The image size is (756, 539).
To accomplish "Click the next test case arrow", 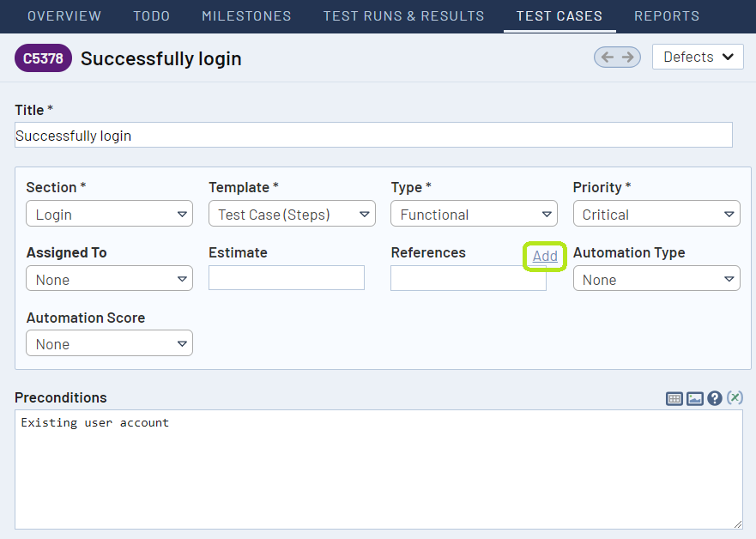I will 627,57.
